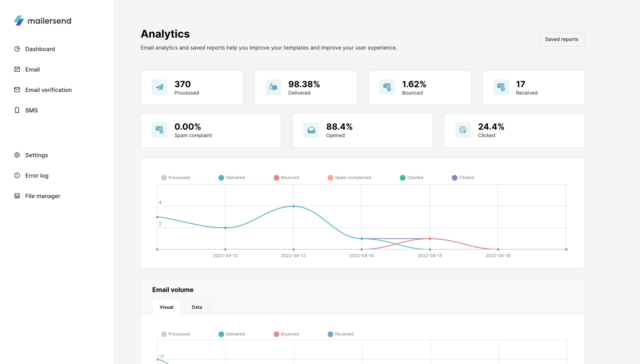The width and height of the screenshot is (640, 364).
Task: Click the 24.4% Clicked stat card
Action: (514, 131)
